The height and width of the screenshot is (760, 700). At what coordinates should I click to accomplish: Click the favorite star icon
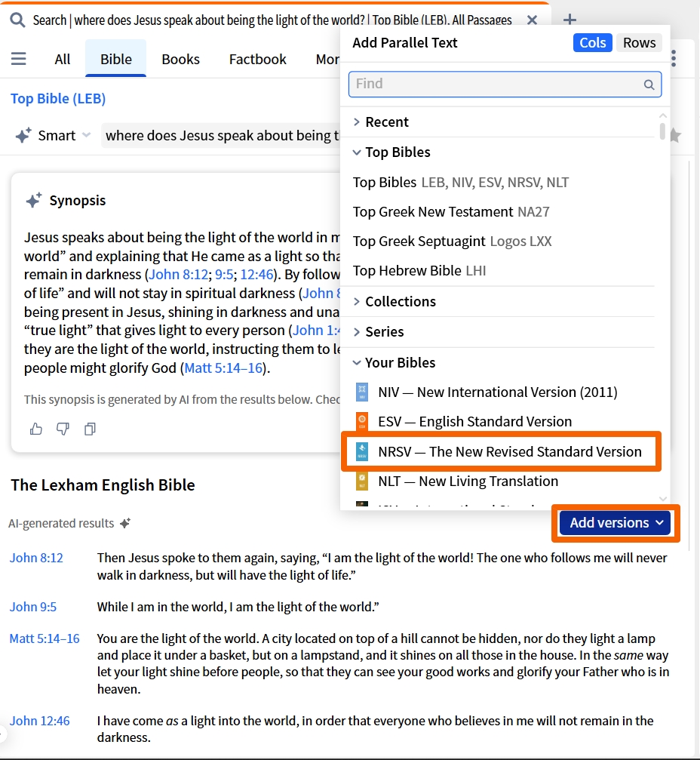675,135
